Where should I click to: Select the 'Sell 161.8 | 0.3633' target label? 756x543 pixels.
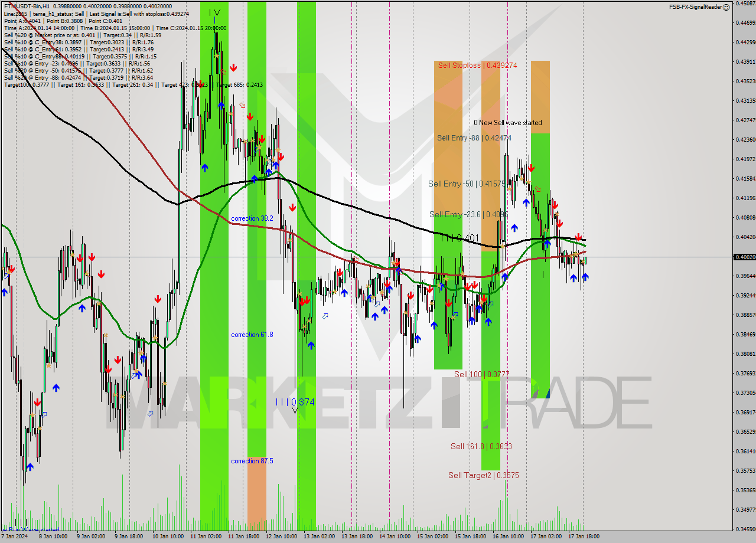tap(481, 446)
